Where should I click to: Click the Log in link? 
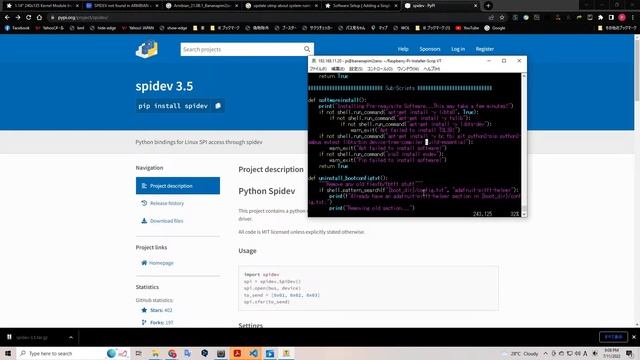tap(458, 49)
